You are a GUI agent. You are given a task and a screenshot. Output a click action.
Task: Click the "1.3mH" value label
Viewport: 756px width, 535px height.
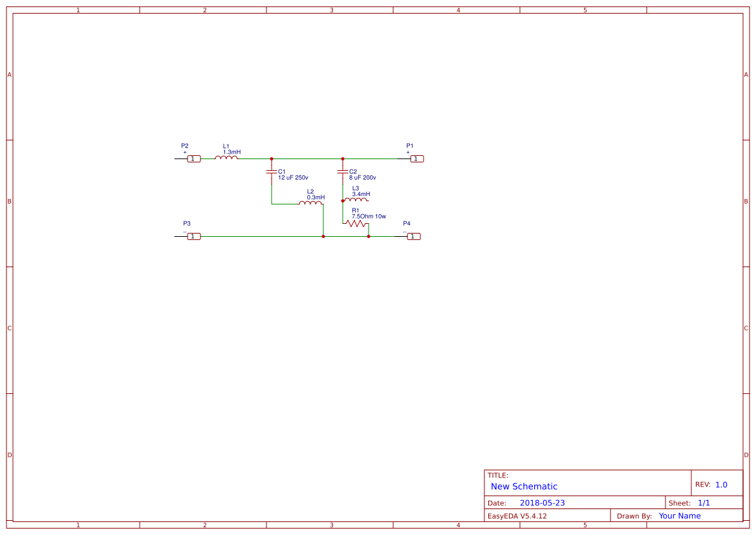[x=232, y=152]
